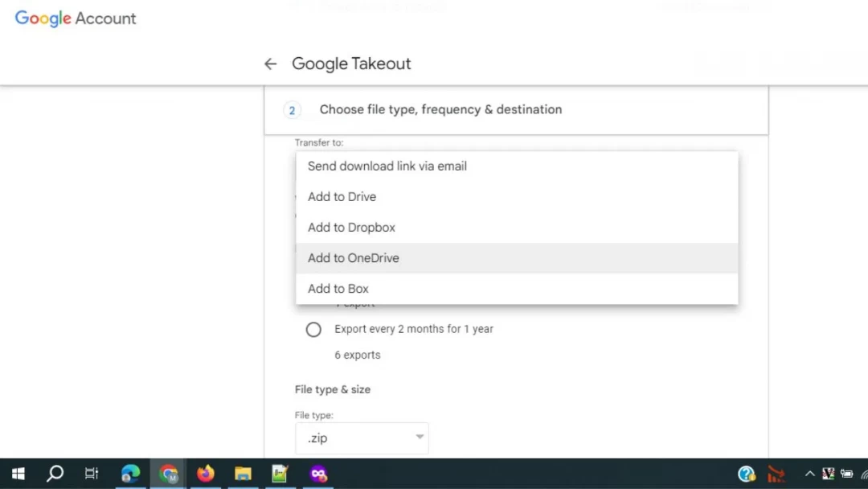
Task: Click the network signal tray icon
Action: tap(865, 474)
